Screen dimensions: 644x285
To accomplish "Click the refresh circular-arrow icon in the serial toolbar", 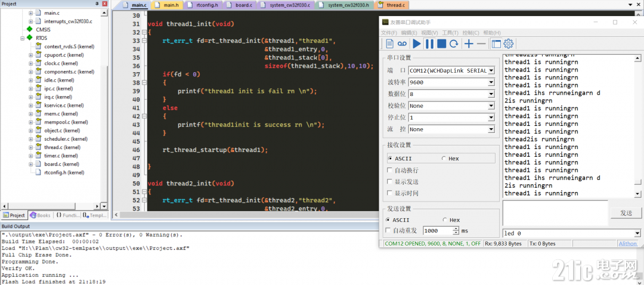I will (x=454, y=44).
